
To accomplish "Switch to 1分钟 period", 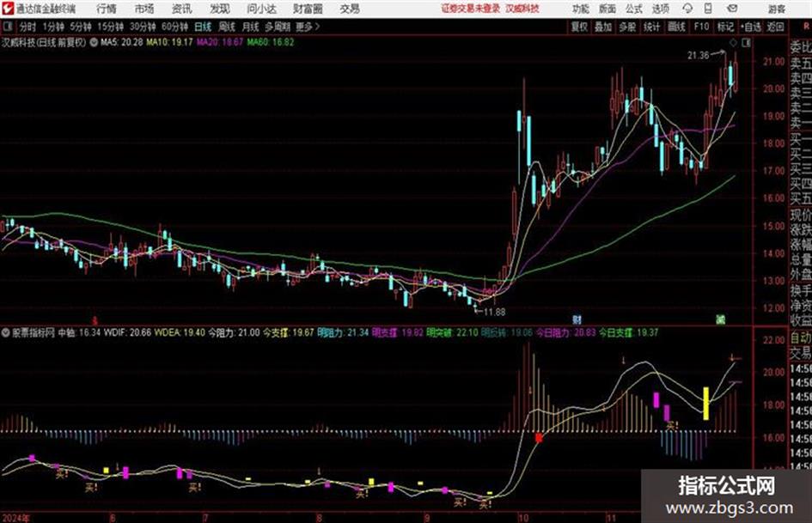I will [53, 27].
